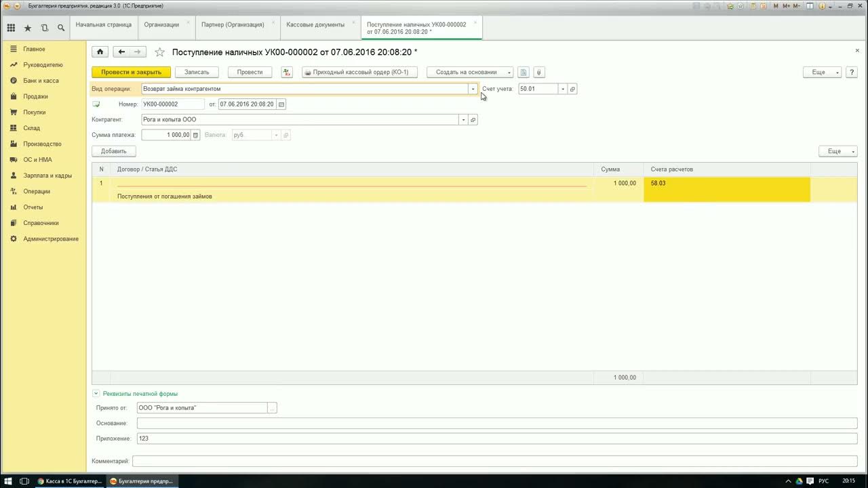Click the Провести button

(250, 72)
